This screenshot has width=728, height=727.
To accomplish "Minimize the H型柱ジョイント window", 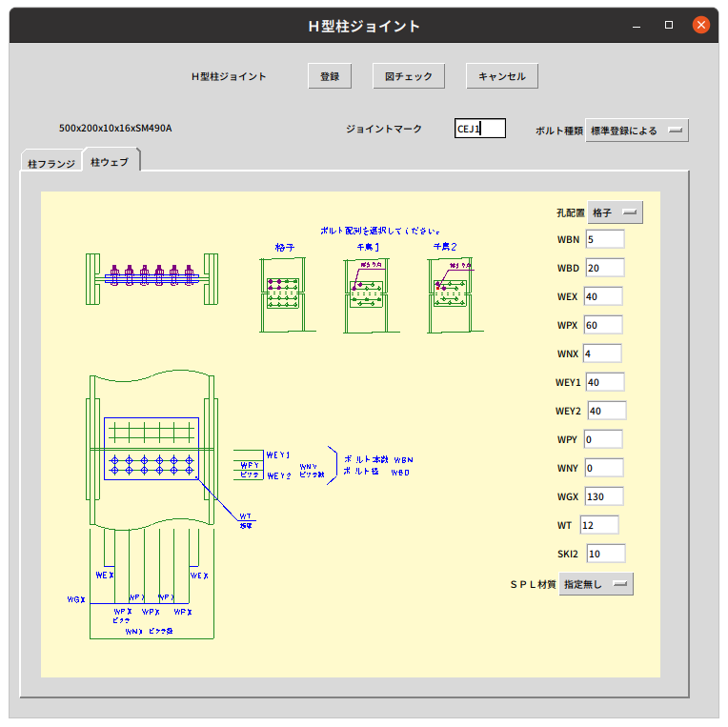I will tap(637, 26).
